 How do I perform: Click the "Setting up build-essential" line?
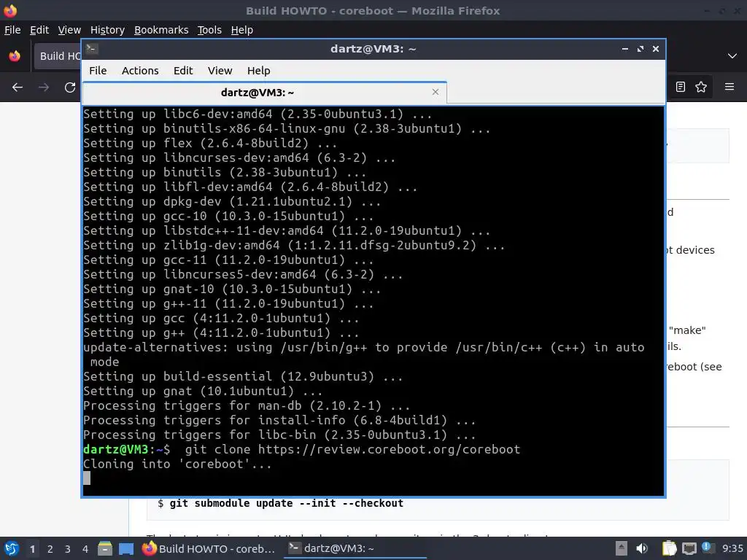point(243,377)
